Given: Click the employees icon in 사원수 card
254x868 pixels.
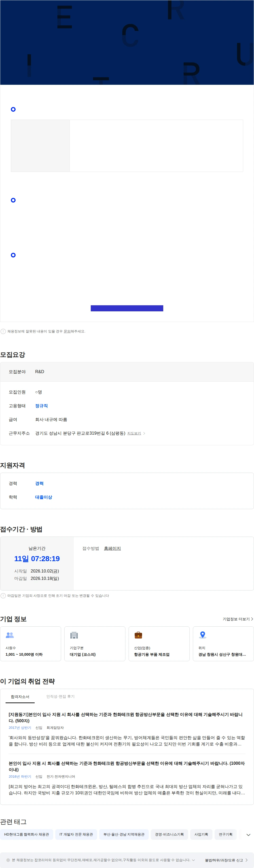Looking at the screenshot, I should [10, 635].
